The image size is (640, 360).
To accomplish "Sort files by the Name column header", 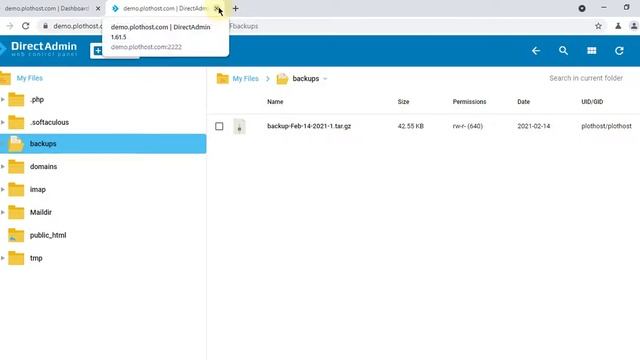I will (x=275, y=102).
